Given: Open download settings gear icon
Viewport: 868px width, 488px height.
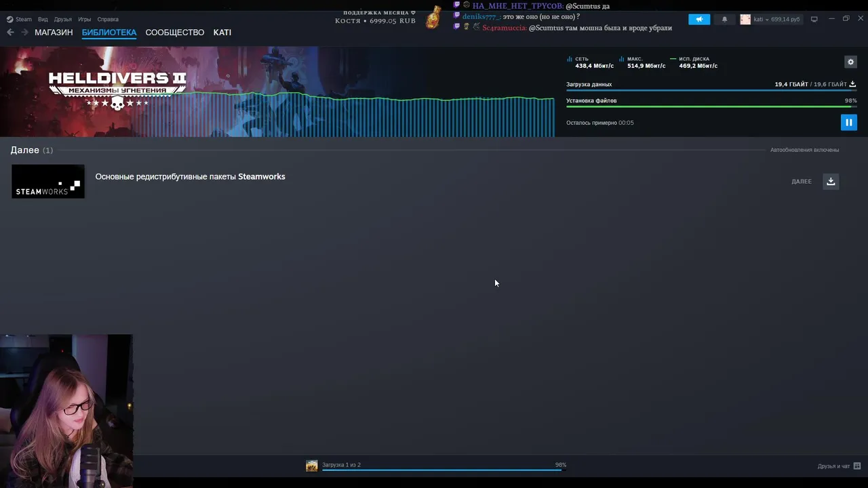Looking at the screenshot, I should (850, 62).
